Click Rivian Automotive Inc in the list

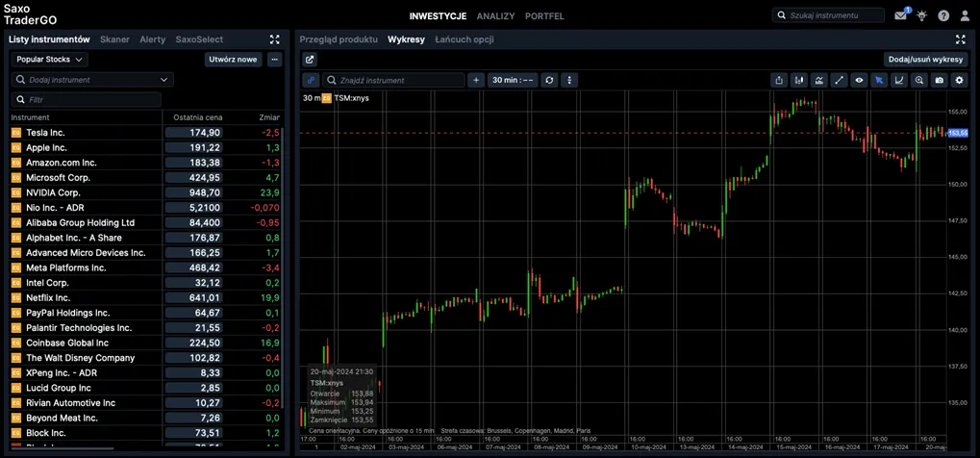(70, 403)
